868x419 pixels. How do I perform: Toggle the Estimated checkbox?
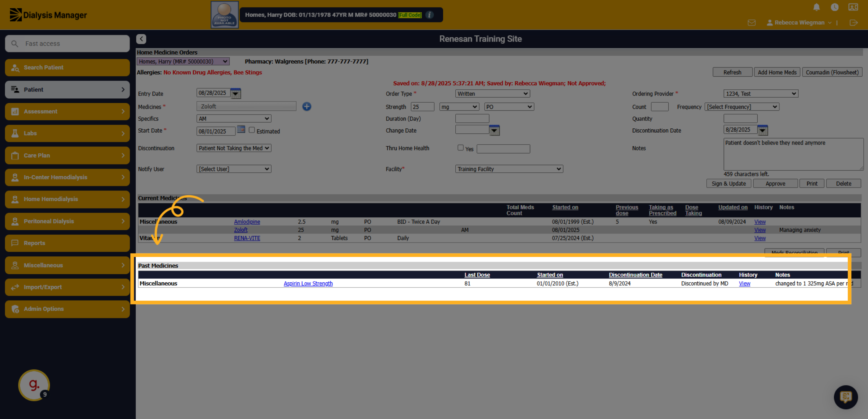pyautogui.click(x=252, y=130)
